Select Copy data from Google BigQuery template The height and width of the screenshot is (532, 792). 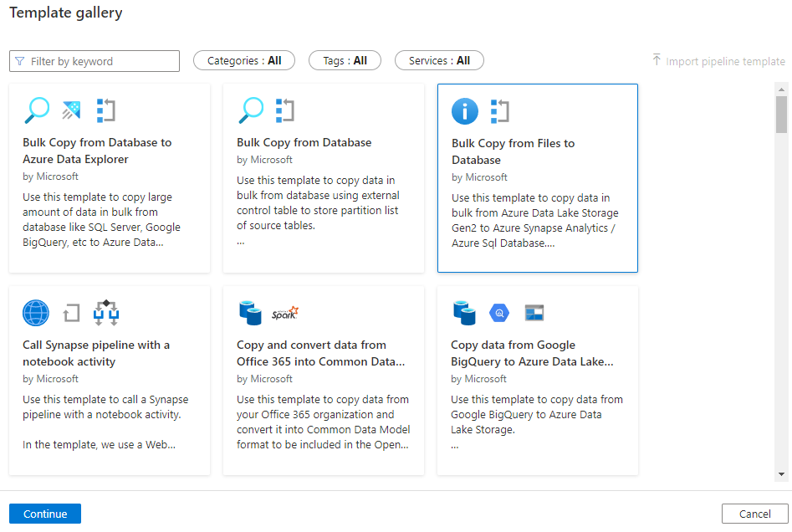[537, 380]
